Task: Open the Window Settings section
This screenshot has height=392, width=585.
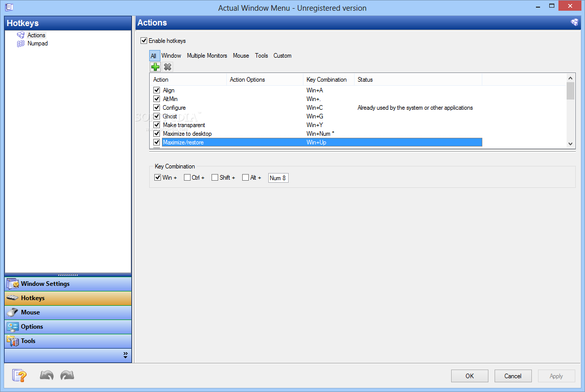Action: pyautogui.click(x=68, y=284)
